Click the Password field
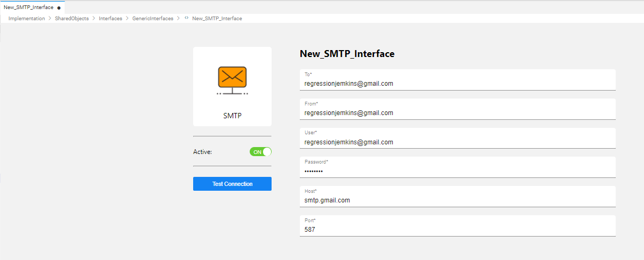Image resolution: width=644 pixels, height=260 pixels. click(x=457, y=172)
